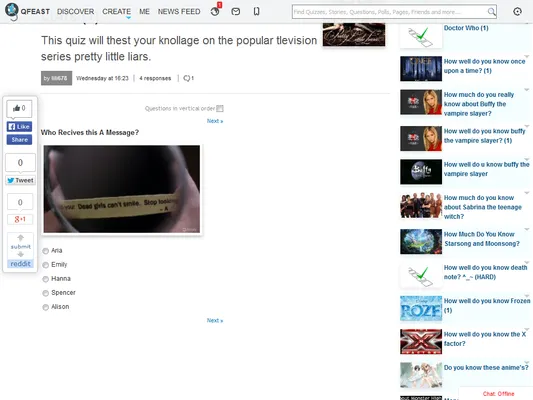This screenshot has width=533, height=400.
Task: Choose the Alison radio button
Action: [46, 307]
